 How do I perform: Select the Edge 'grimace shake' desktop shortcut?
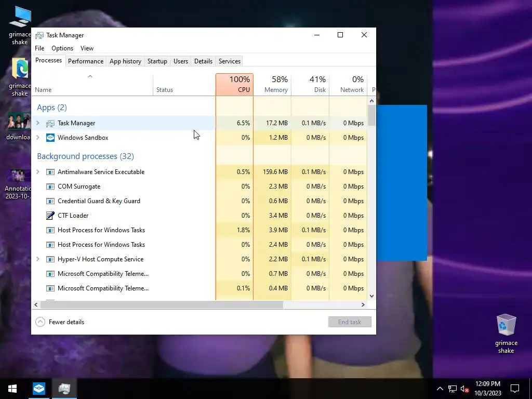[x=20, y=77]
